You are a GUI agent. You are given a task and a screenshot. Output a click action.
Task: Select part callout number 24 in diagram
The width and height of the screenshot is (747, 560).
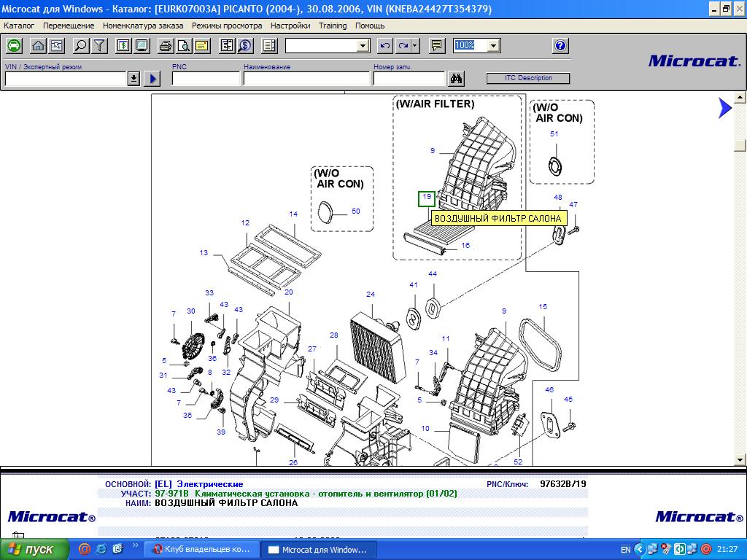point(371,295)
